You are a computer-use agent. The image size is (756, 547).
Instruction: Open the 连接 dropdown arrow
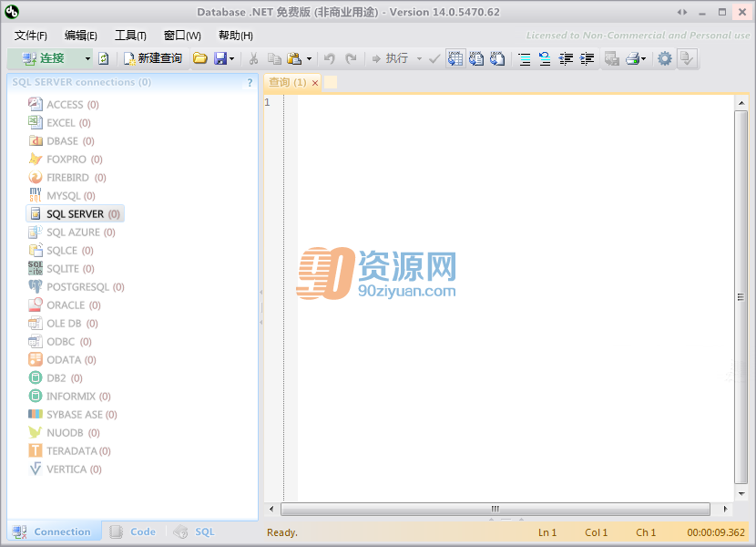[x=87, y=58]
